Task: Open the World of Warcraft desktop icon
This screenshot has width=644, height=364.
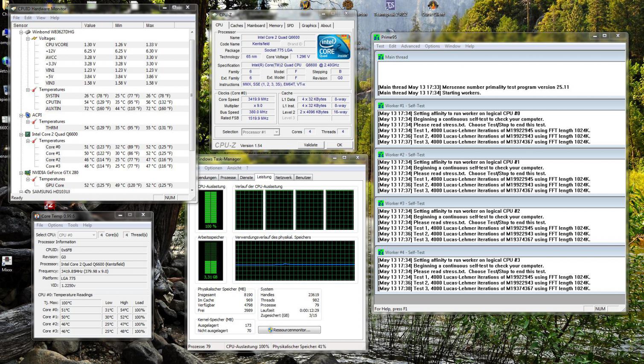Action: click(305, 4)
